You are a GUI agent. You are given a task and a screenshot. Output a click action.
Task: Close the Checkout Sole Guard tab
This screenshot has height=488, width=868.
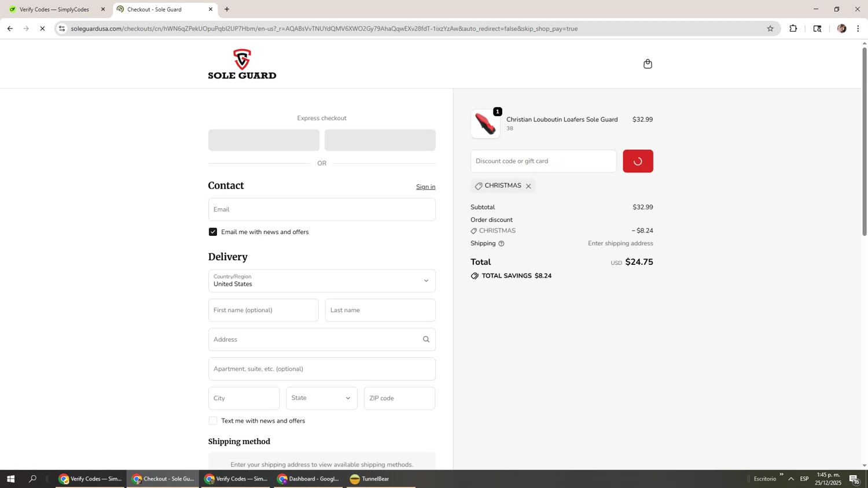click(x=211, y=9)
